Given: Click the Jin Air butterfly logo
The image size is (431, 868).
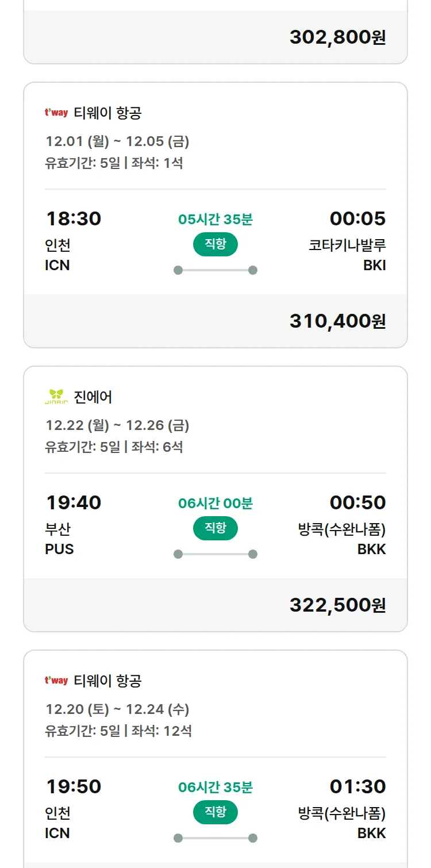Looking at the screenshot, I should (x=56, y=397).
